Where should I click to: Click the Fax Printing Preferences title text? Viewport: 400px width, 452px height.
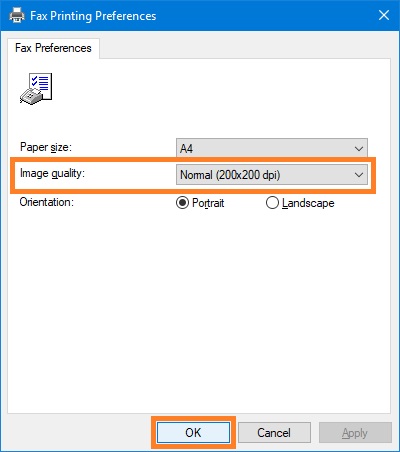93,16
